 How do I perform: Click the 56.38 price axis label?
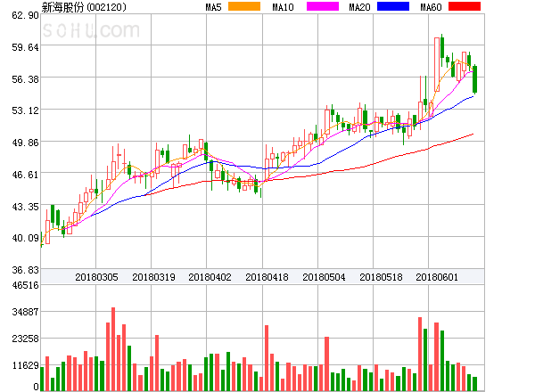(25, 79)
